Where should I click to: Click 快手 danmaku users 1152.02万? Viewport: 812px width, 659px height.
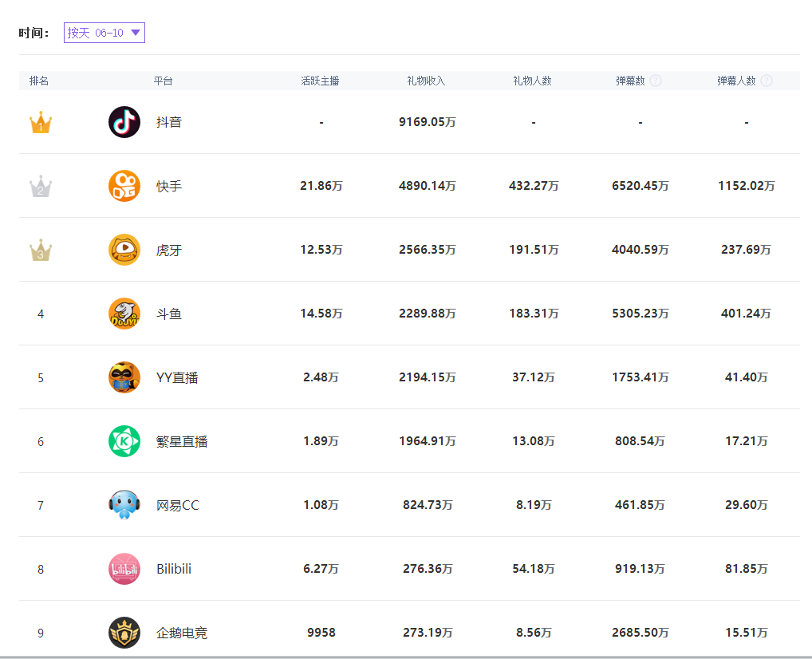pyautogui.click(x=747, y=185)
